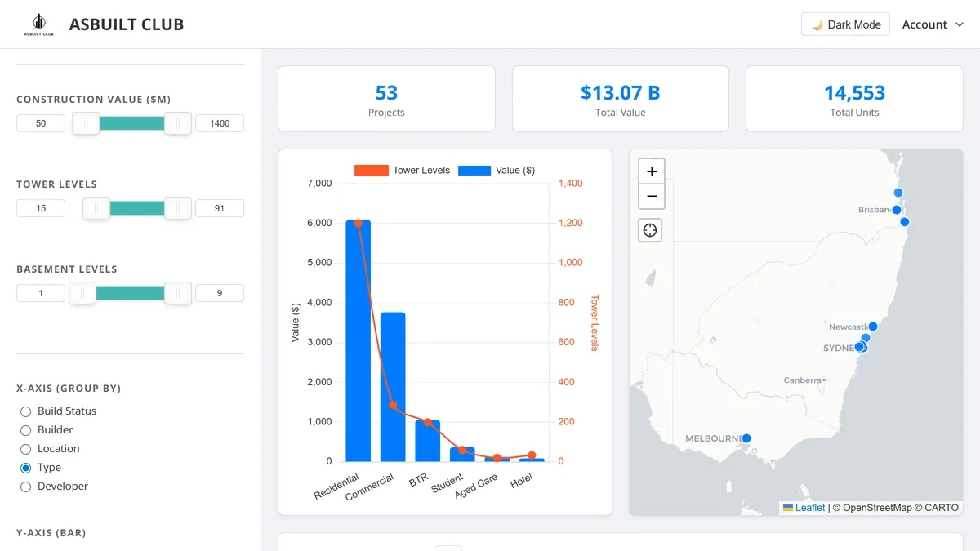The image size is (980, 551).
Task: Open the Leaflet attribution link
Action: [809, 508]
